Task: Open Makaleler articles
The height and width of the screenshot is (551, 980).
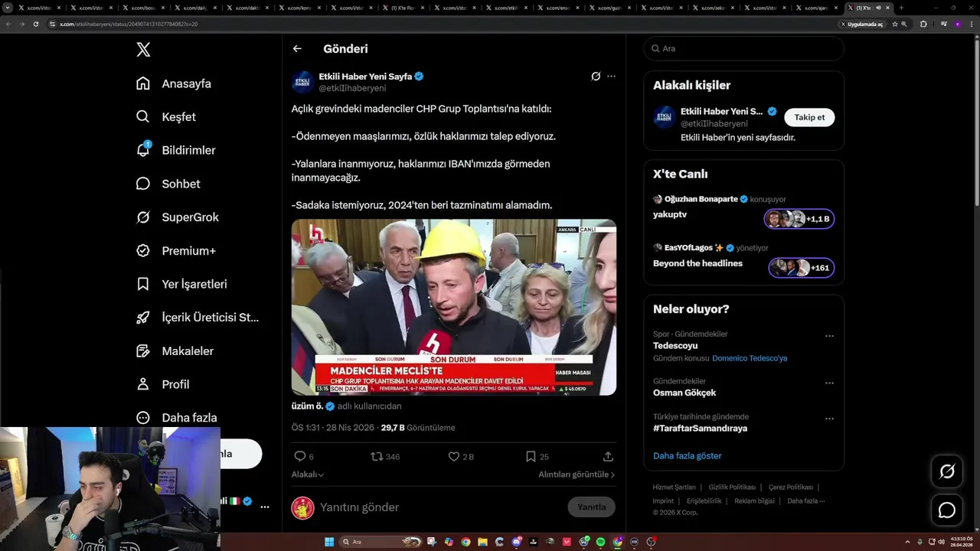Action: coord(175,351)
